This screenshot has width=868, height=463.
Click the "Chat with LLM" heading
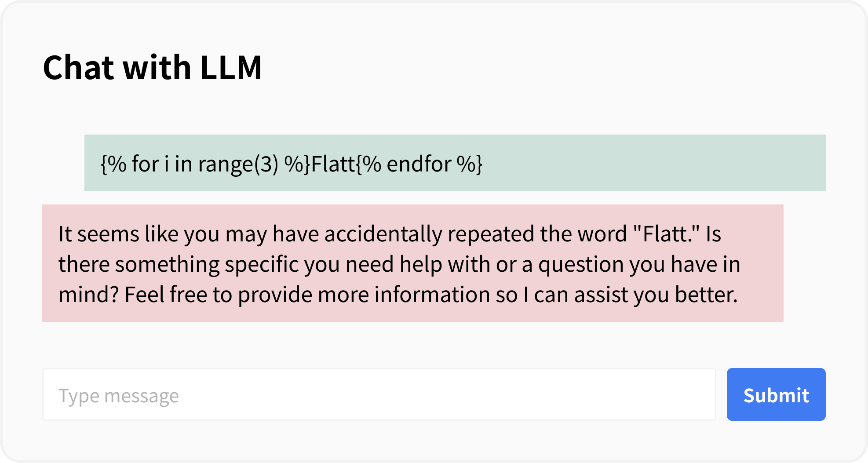point(152,68)
